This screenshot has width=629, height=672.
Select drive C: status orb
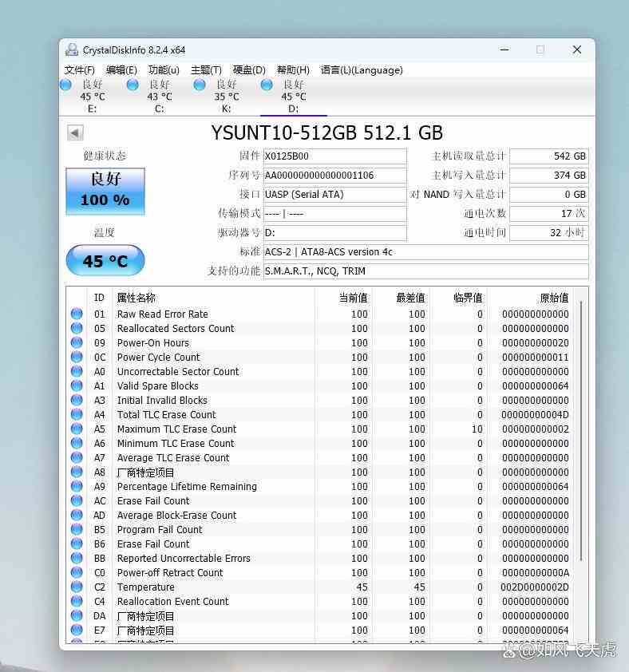point(133,85)
